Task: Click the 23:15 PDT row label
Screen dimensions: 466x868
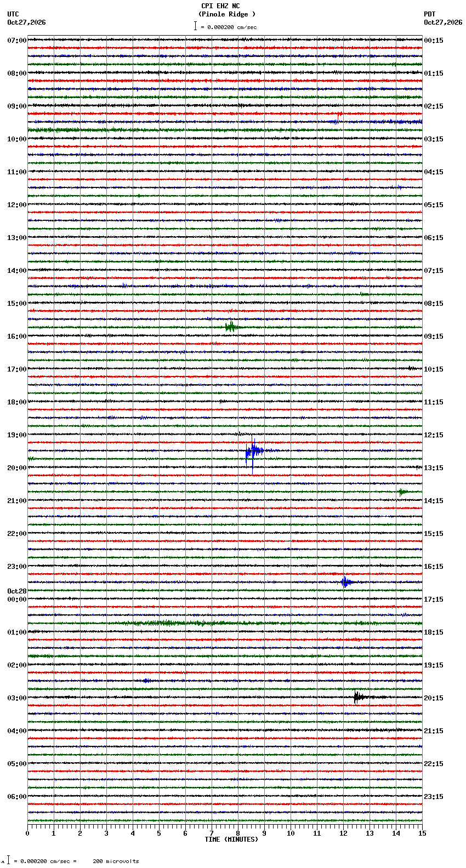Action: (x=434, y=797)
